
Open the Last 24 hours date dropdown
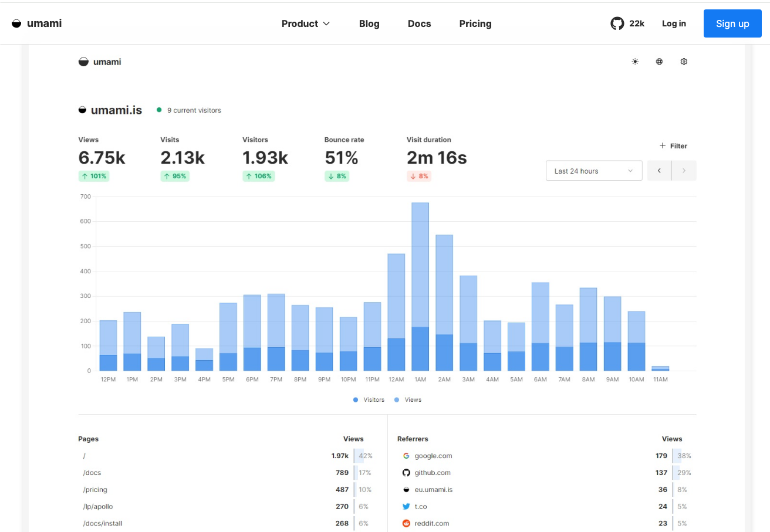(594, 171)
